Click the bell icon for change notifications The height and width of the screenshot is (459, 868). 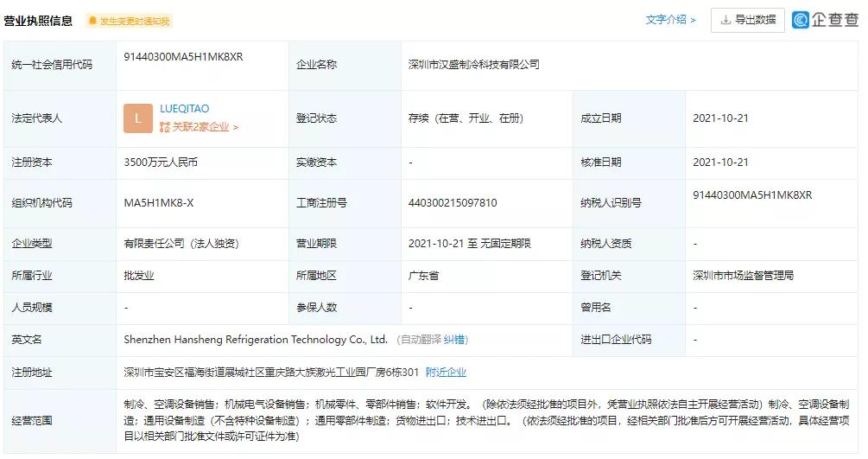[x=93, y=21]
